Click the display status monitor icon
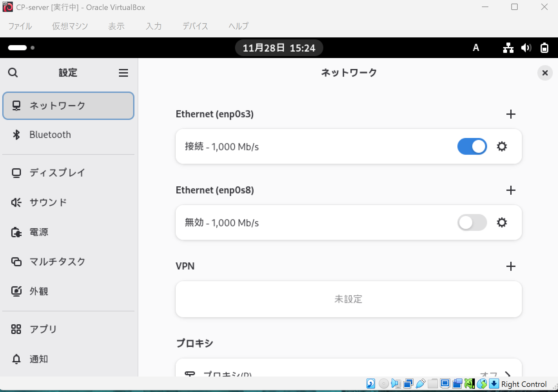558x392 pixels. tap(445, 384)
